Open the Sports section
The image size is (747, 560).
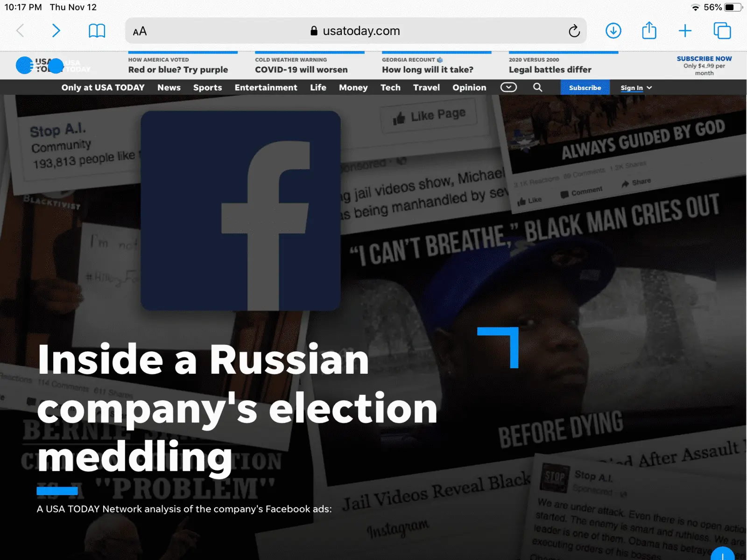click(207, 87)
